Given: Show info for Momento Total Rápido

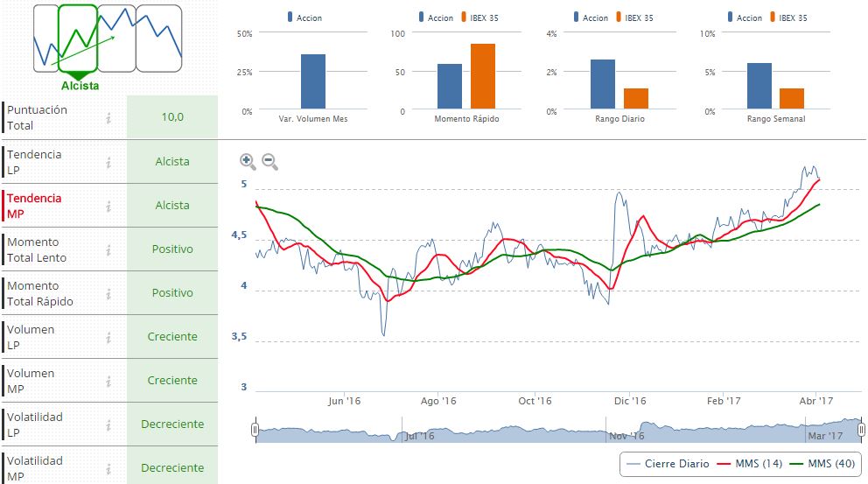Looking at the screenshot, I should pyautogui.click(x=108, y=293).
